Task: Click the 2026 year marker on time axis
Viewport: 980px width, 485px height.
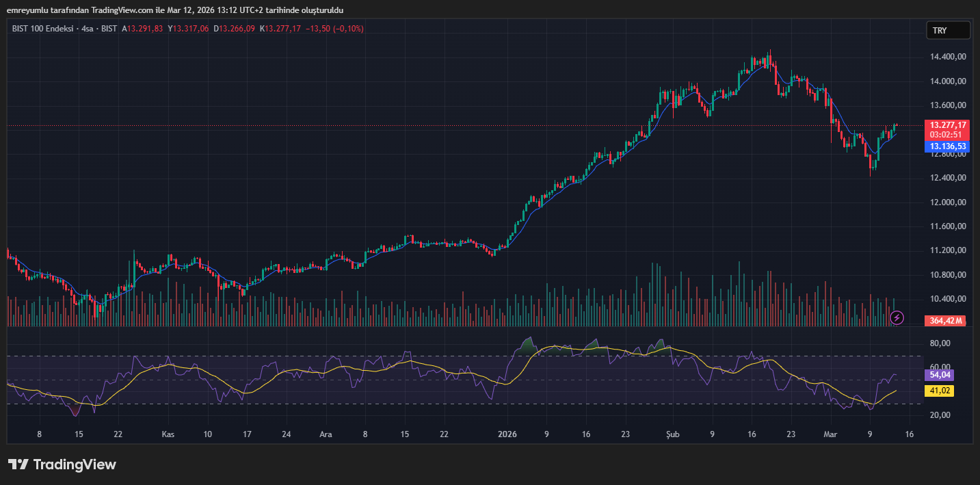Action: (507, 434)
